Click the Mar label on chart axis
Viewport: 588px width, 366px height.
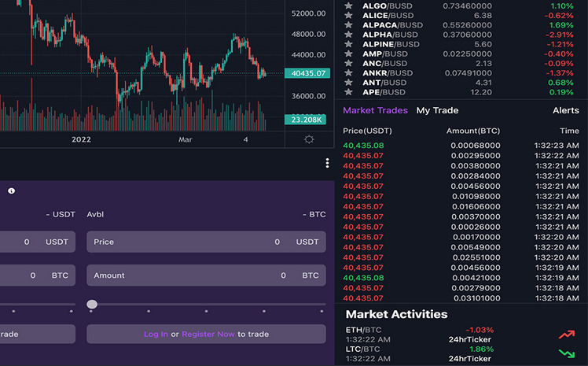(x=186, y=139)
